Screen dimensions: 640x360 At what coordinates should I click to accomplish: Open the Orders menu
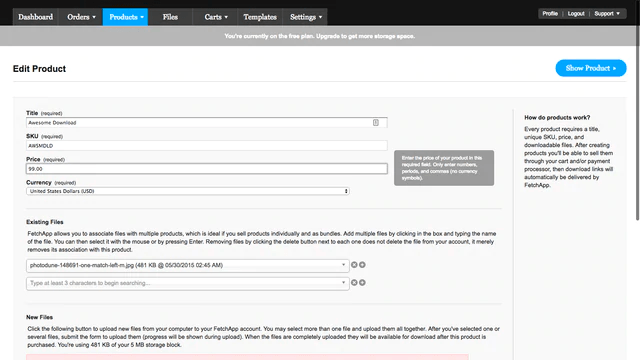[x=81, y=17]
